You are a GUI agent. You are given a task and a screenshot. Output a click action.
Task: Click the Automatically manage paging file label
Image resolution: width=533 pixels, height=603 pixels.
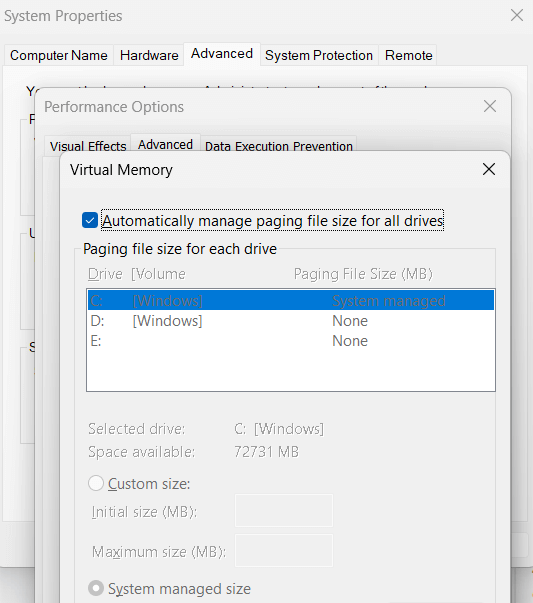[273, 220]
